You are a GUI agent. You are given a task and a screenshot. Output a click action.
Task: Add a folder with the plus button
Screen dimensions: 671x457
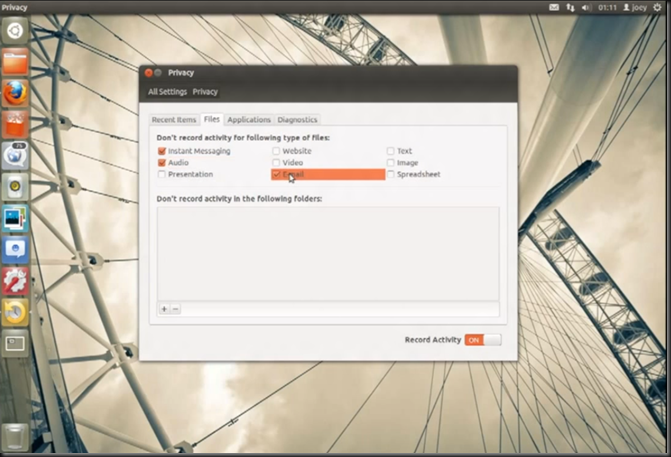tap(164, 309)
